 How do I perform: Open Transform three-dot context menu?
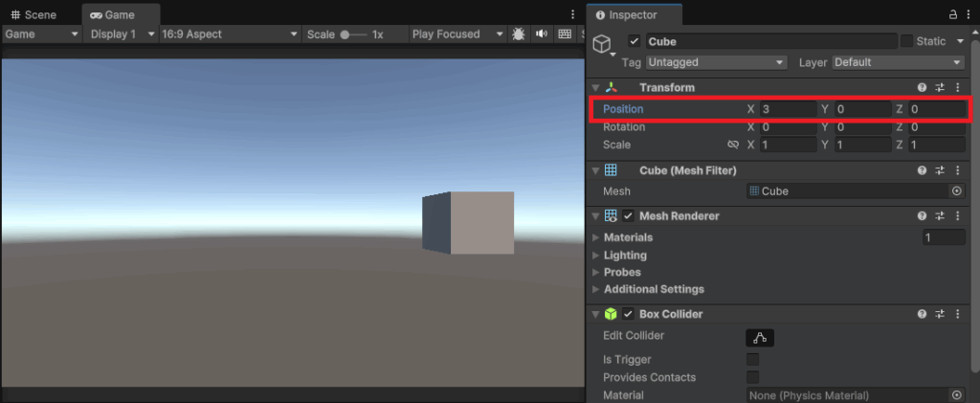[957, 88]
